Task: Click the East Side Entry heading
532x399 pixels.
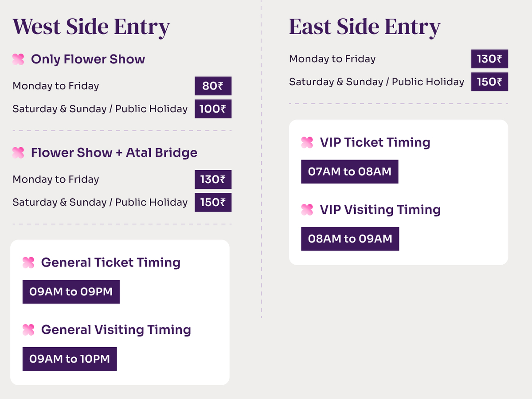Action: (364, 27)
